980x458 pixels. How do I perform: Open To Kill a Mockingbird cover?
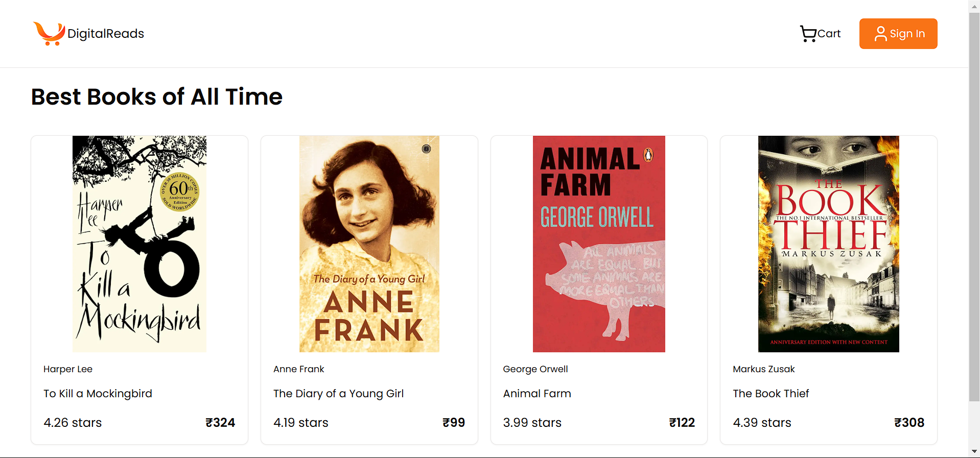pyautogui.click(x=139, y=244)
